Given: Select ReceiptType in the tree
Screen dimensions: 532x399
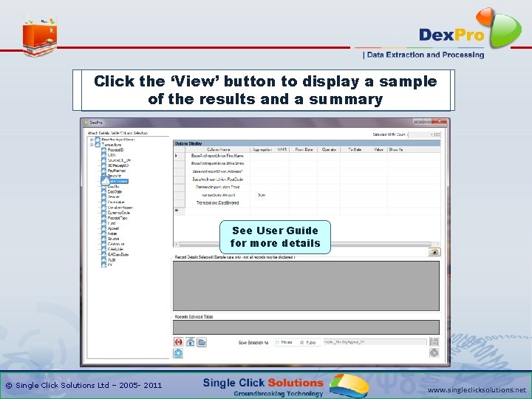Looking at the screenshot, I should (x=117, y=218).
